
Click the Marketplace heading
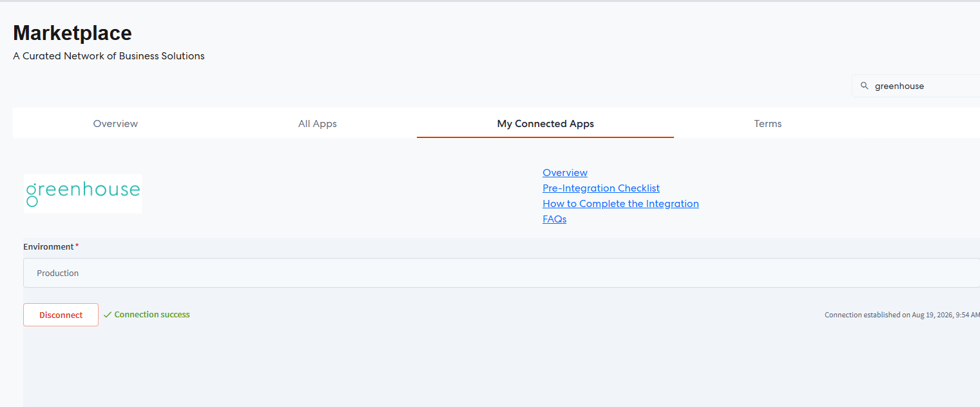72,33
